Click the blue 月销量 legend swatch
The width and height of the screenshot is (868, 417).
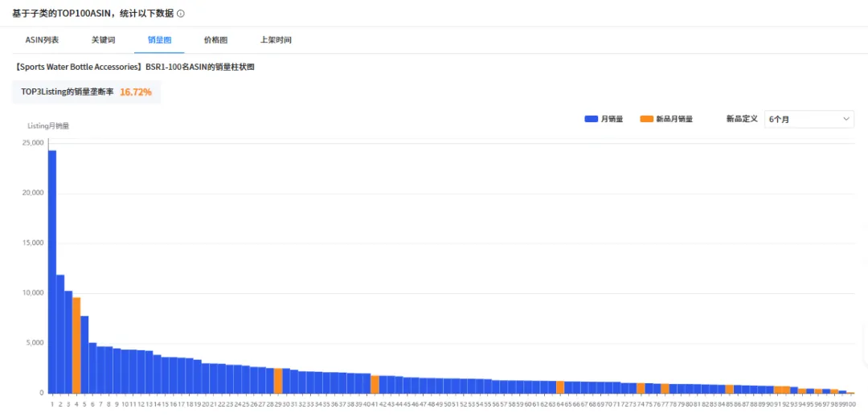pos(592,119)
